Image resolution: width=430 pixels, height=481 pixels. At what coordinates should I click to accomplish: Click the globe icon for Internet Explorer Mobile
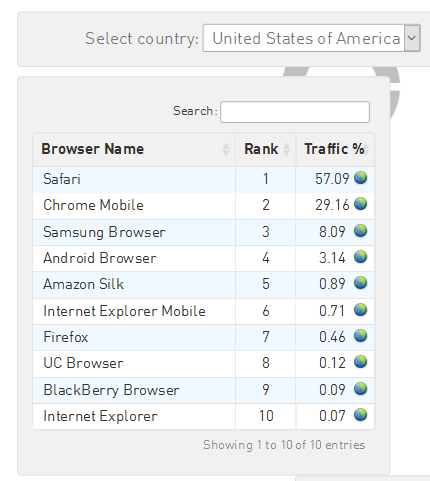click(x=360, y=310)
